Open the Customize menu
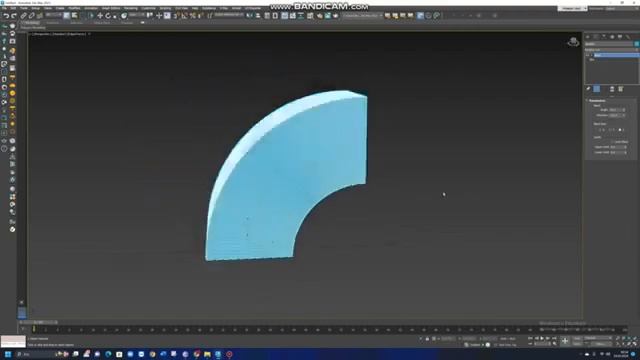The image size is (640, 360). (148, 8)
